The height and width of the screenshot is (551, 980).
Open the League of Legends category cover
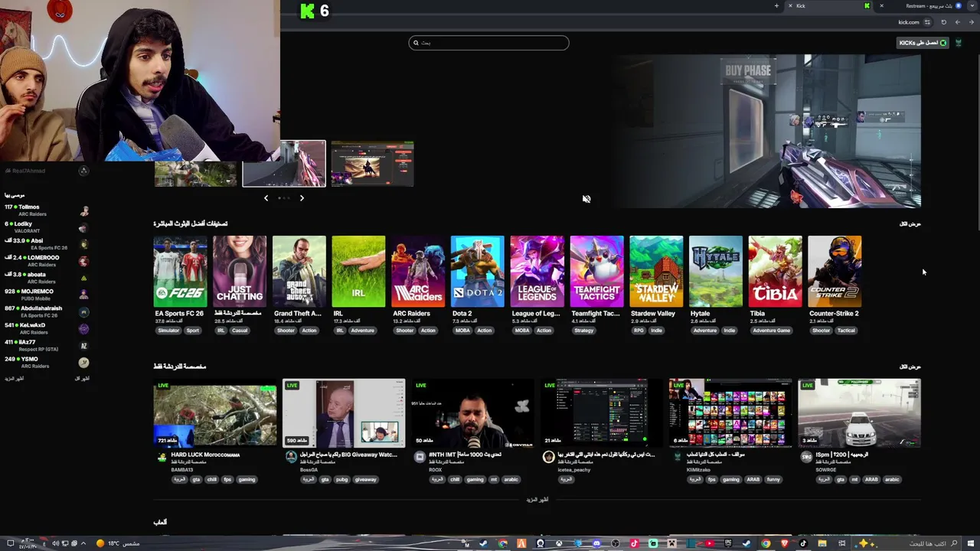tap(537, 272)
